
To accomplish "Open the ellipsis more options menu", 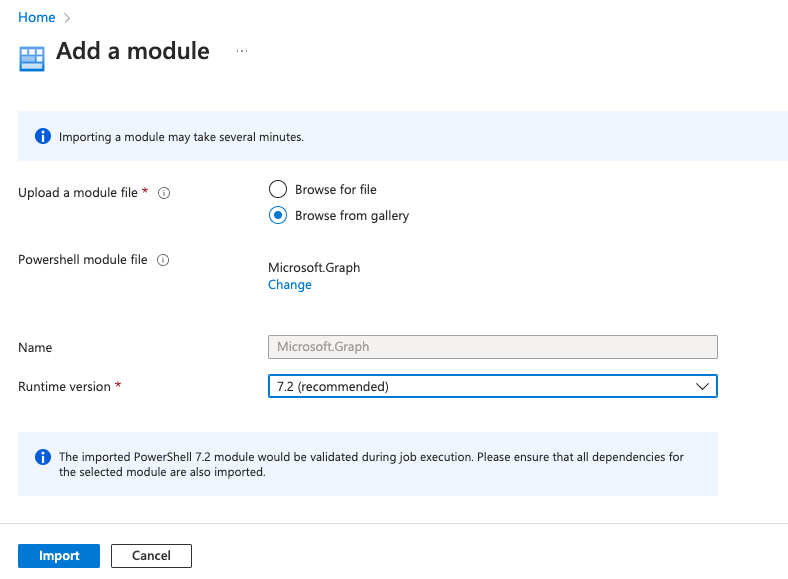I will click(x=242, y=51).
